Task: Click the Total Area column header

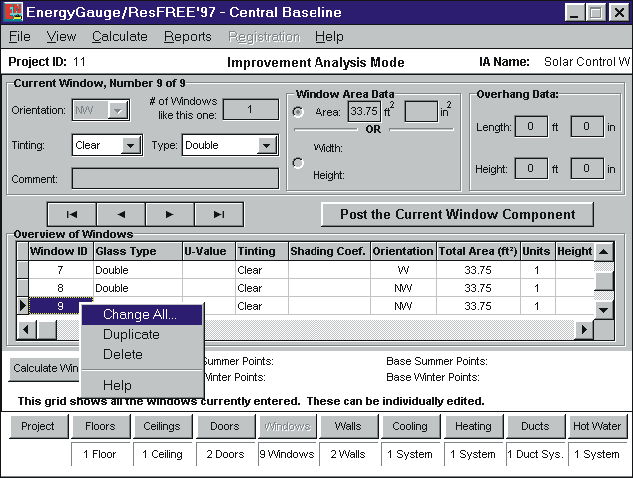Action: 478,252
